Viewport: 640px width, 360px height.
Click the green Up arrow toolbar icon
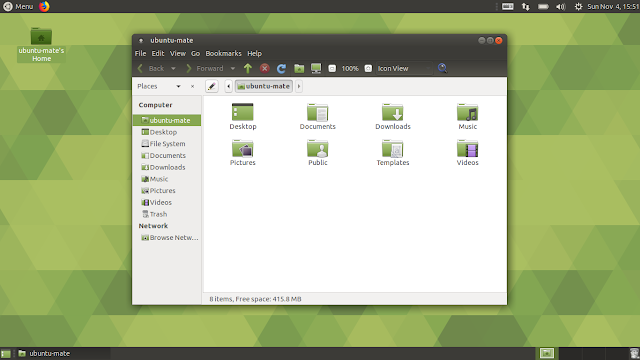(x=248, y=69)
